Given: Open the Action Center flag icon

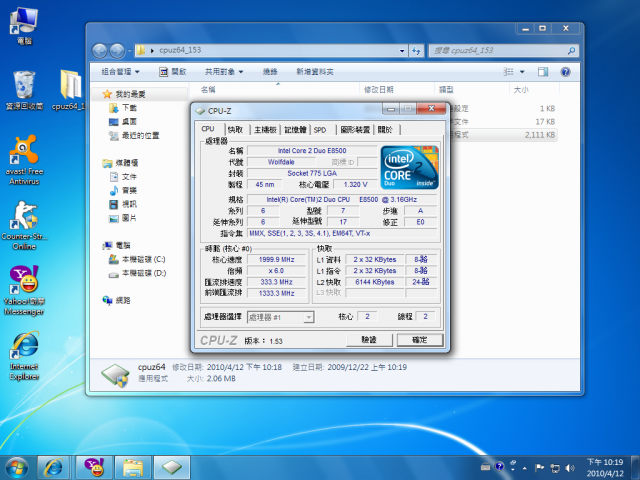Looking at the screenshot, I should [540, 468].
